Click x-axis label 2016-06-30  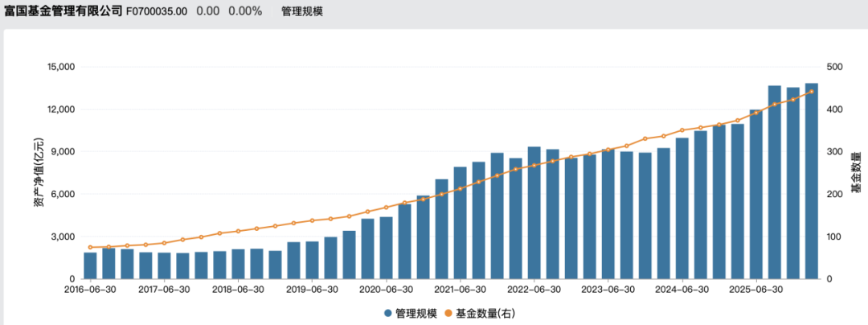(x=90, y=289)
